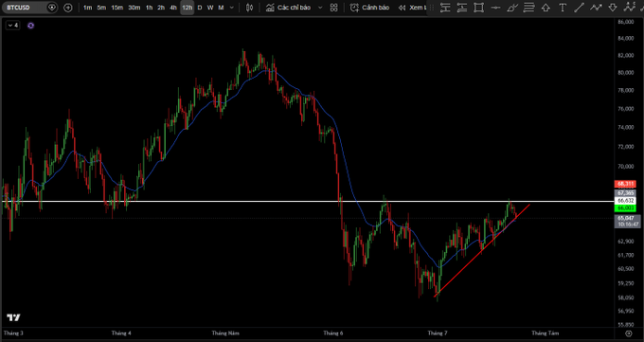Image resolution: width=644 pixels, height=342 pixels.
Task: Click the 72,000 price scale value
Action: point(625,147)
